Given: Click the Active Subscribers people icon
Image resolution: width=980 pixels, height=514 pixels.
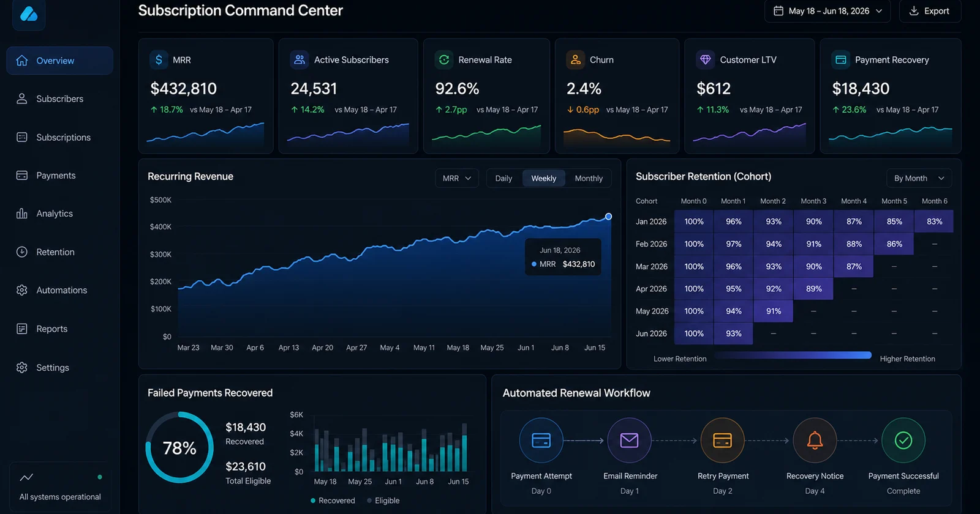Looking at the screenshot, I should (x=300, y=59).
